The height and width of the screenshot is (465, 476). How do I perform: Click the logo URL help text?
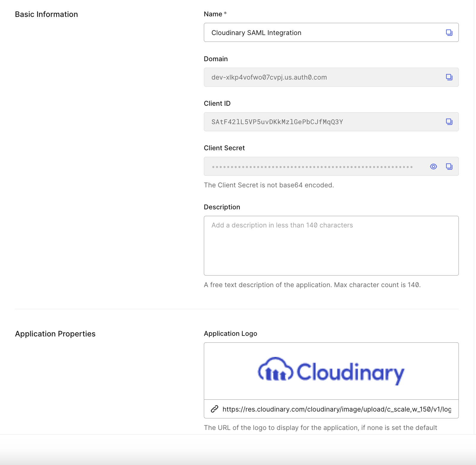[x=320, y=428]
